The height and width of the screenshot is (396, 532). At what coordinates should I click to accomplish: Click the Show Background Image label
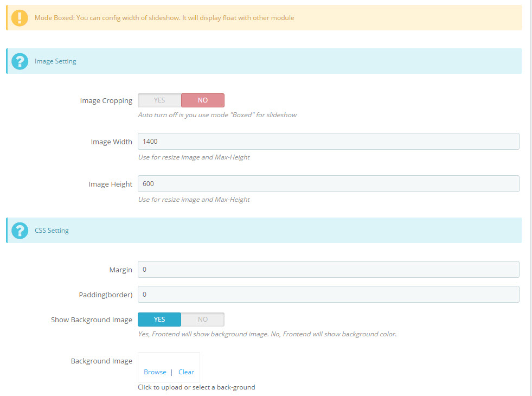pyautogui.click(x=92, y=320)
